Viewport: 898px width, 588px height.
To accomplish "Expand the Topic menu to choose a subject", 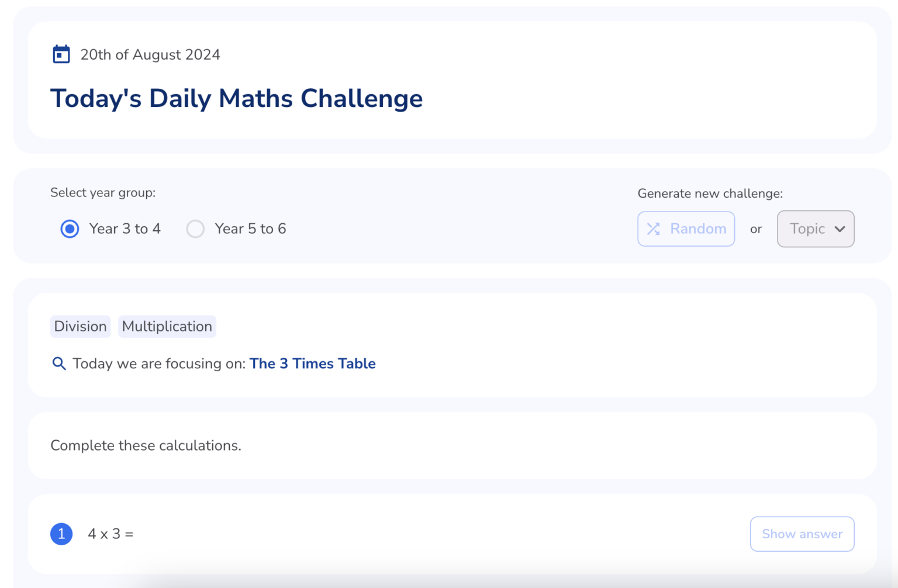I will [816, 229].
